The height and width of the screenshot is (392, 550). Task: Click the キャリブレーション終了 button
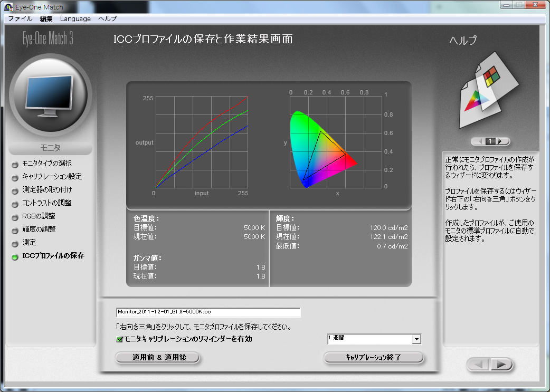tap(374, 357)
